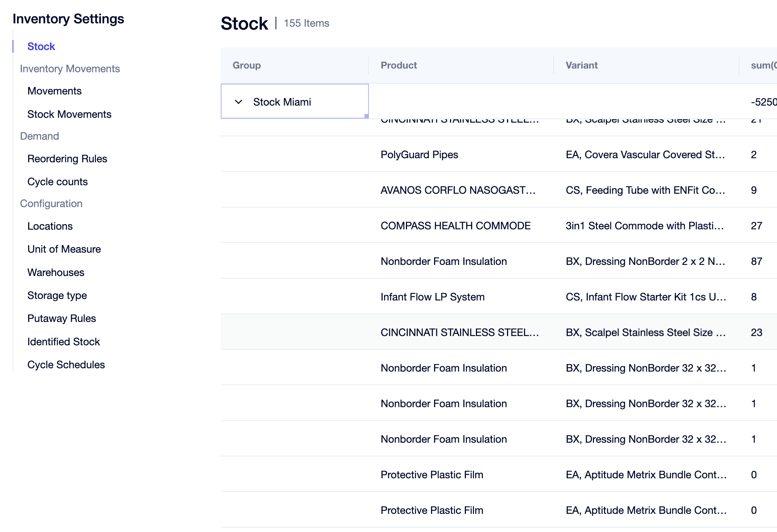Select AVANOS CORFLO NASOGAST product row

tap(458, 190)
